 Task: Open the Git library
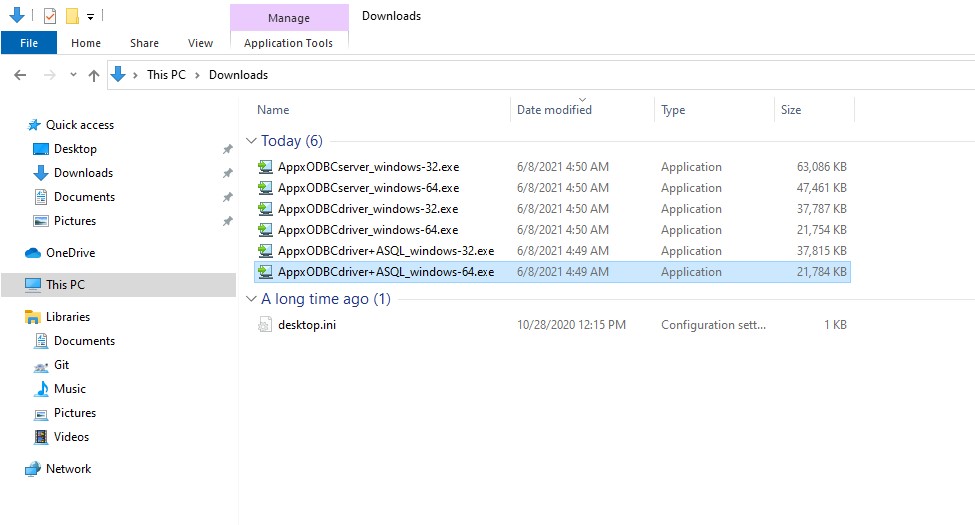pyautogui.click(x=62, y=365)
